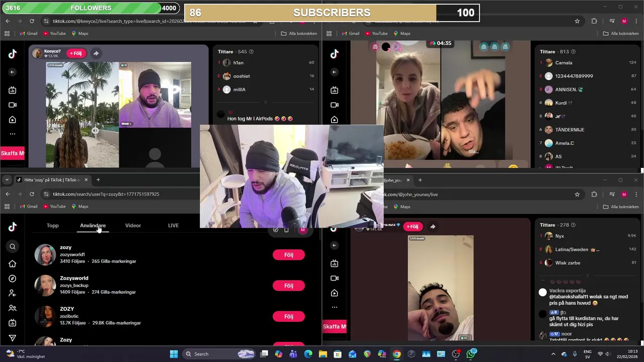The width and height of the screenshot is (644, 362).
Task: Follow zozysworld1 with the Följ button
Action: 289,255
